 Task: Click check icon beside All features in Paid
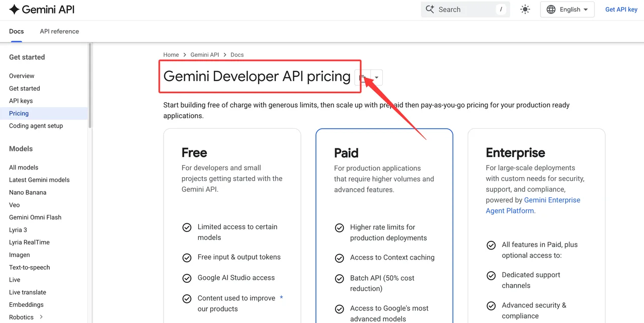491,246
